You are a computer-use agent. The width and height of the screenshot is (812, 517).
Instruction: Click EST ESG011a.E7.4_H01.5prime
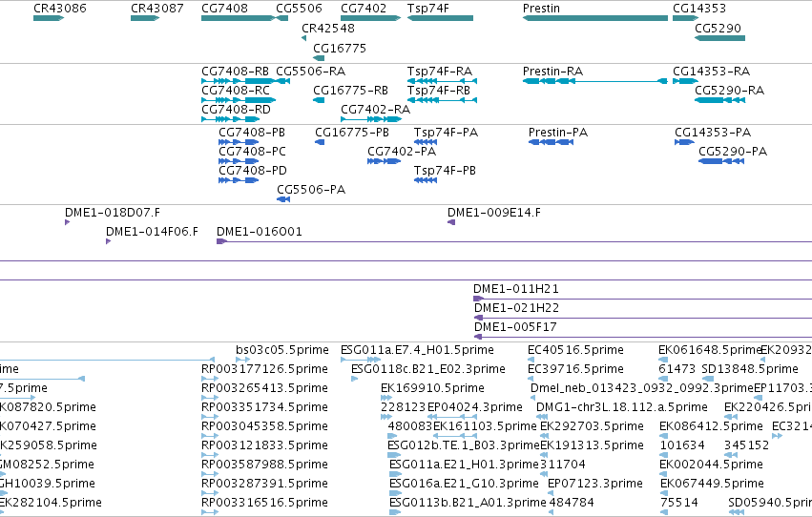point(361,360)
